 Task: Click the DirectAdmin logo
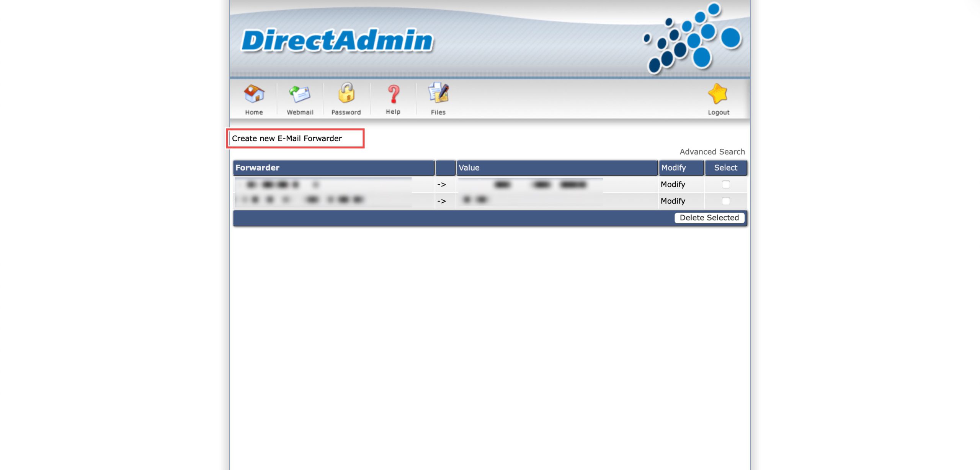[x=337, y=41]
